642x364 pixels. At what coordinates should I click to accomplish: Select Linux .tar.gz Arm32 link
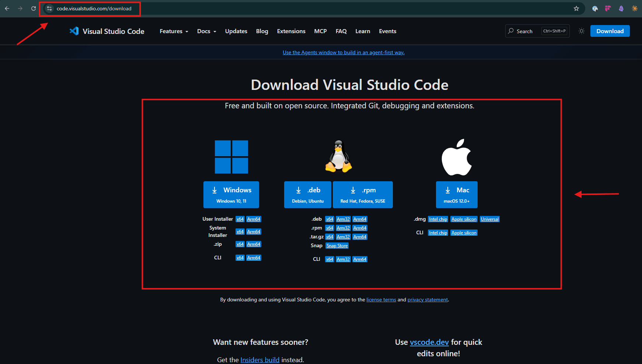[x=343, y=237]
